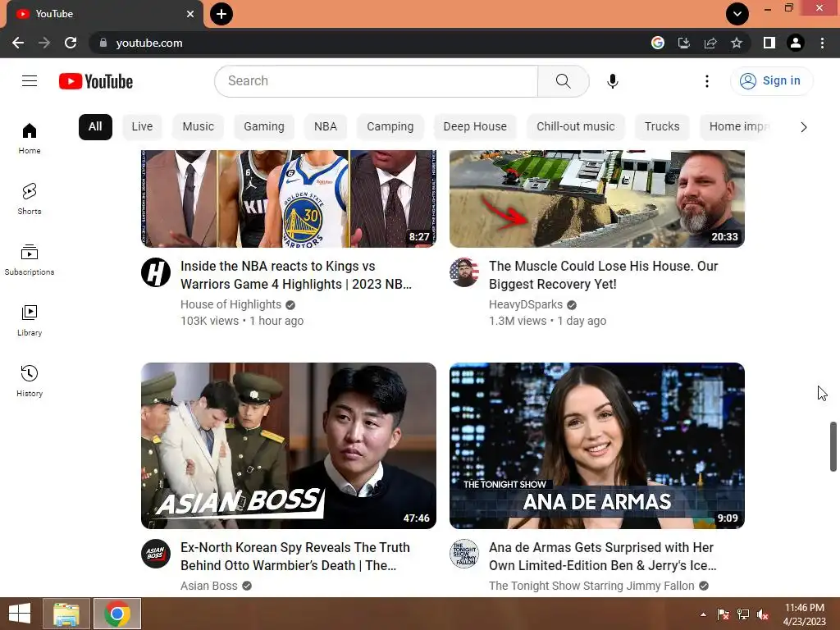Viewport: 840px width, 630px height.
Task: Open Inside the NBA reacts video title
Action: click(296, 276)
